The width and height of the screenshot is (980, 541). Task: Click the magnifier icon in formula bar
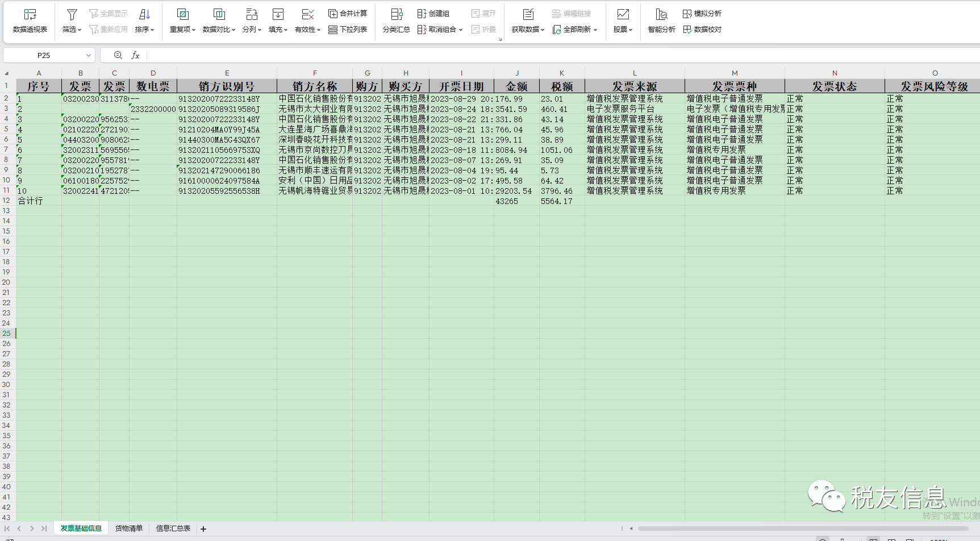tap(118, 55)
